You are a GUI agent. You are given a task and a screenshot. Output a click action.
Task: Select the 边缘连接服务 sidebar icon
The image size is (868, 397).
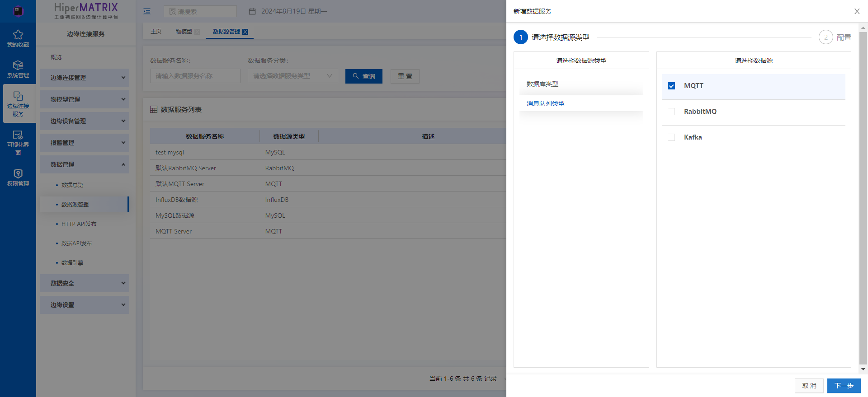pos(18,96)
